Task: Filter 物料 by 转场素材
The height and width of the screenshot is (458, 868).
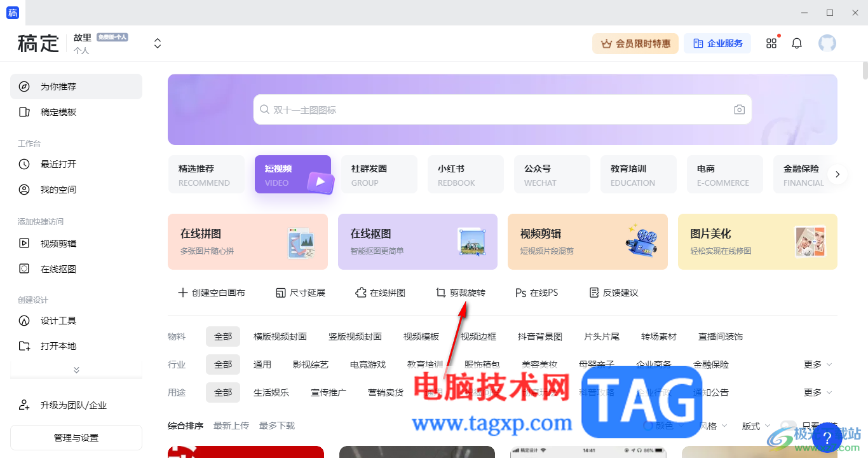Action: coord(659,337)
